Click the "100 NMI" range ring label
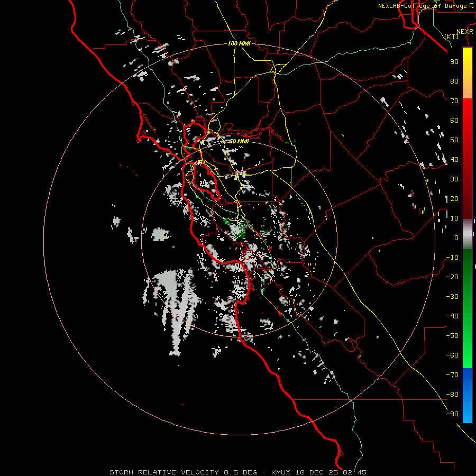Viewport: 476px width, 476px height. (x=239, y=43)
